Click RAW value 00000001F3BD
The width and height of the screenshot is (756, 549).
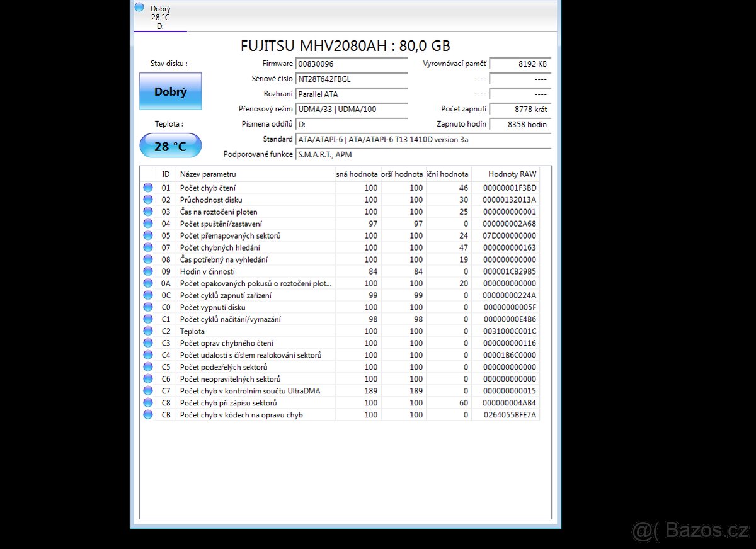[510, 188]
